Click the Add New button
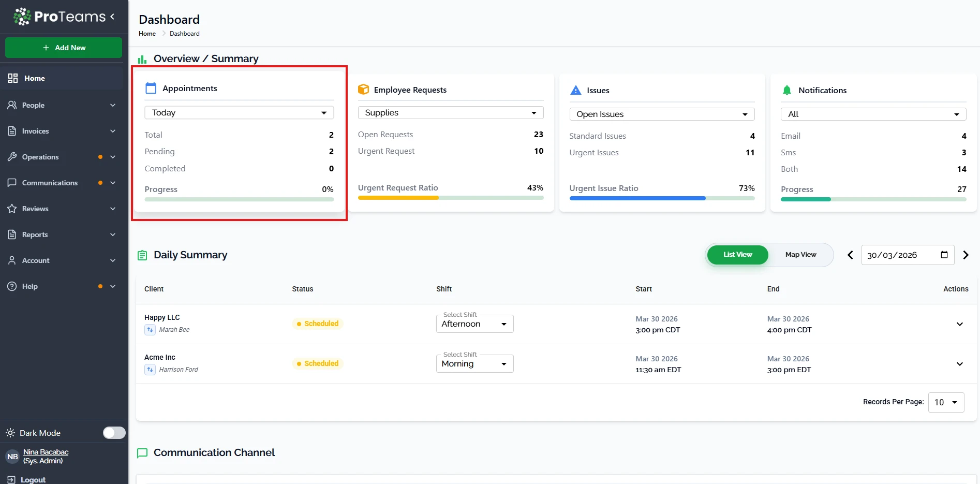980x484 pixels. [64, 48]
